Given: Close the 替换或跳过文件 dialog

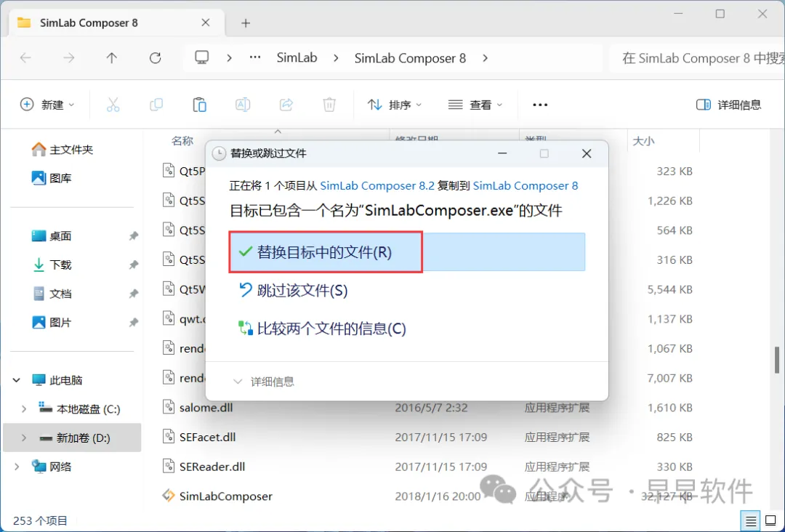Looking at the screenshot, I should click(x=587, y=153).
